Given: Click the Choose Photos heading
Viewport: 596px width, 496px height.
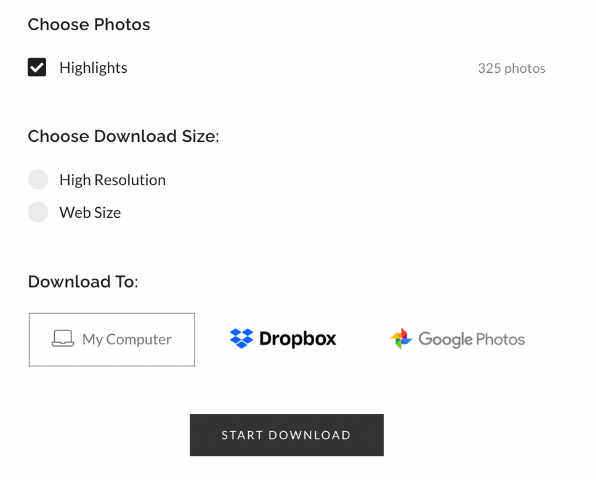Looking at the screenshot, I should point(89,25).
